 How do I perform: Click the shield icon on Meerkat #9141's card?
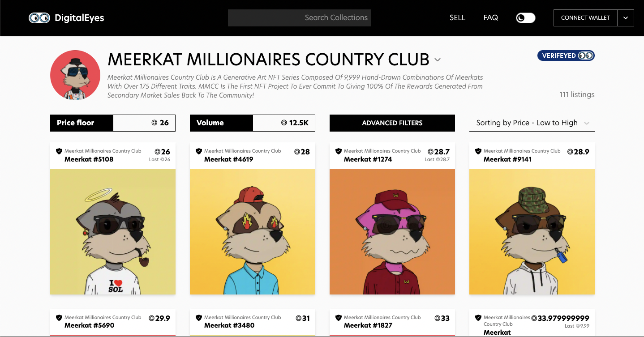coord(478,151)
